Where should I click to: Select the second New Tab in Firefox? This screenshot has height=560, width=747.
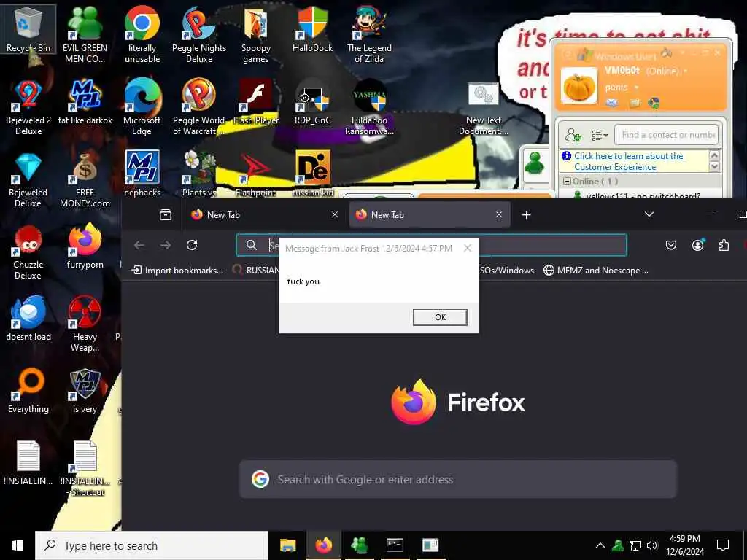[x=430, y=215]
